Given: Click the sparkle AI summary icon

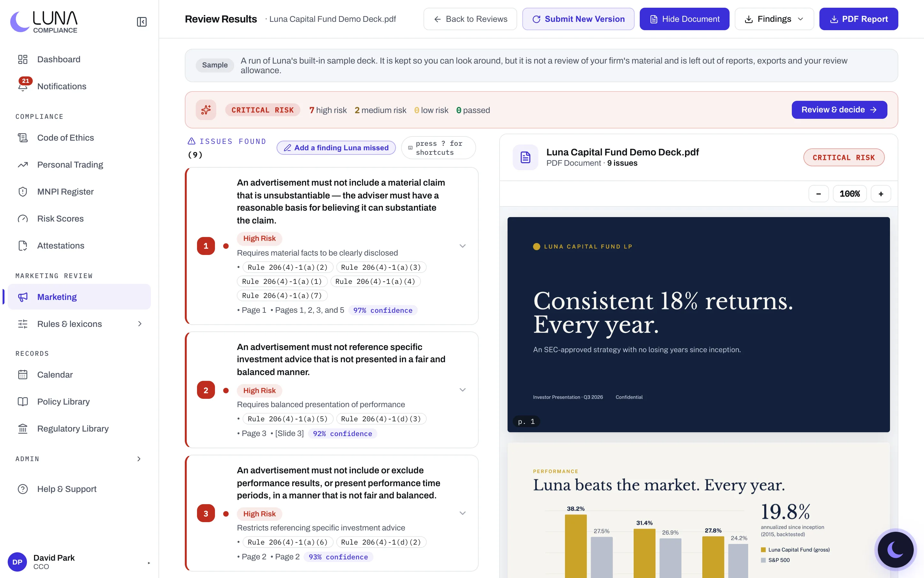Looking at the screenshot, I should tap(206, 110).
